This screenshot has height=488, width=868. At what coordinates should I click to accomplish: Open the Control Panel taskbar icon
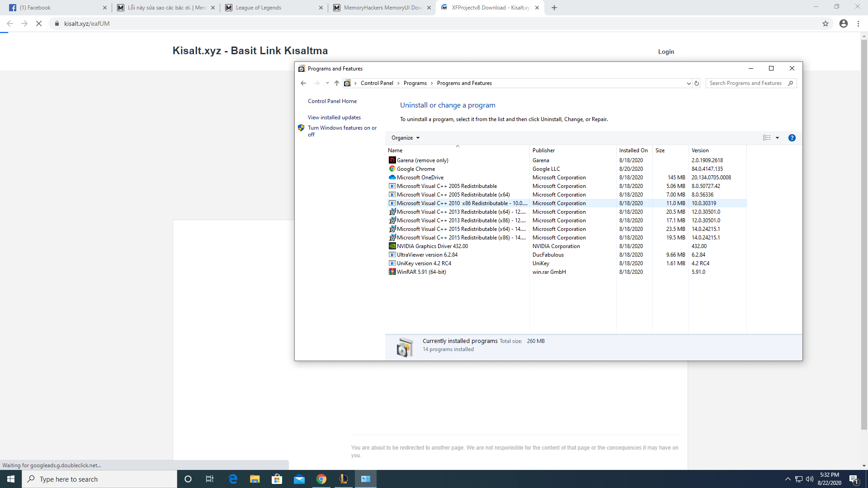click(366, 479)
